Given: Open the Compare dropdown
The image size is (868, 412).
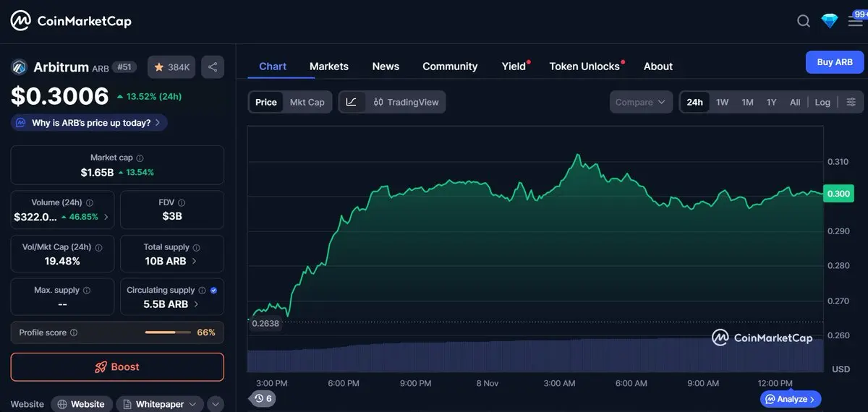Looking at the screenshot, I should (641, 102).
